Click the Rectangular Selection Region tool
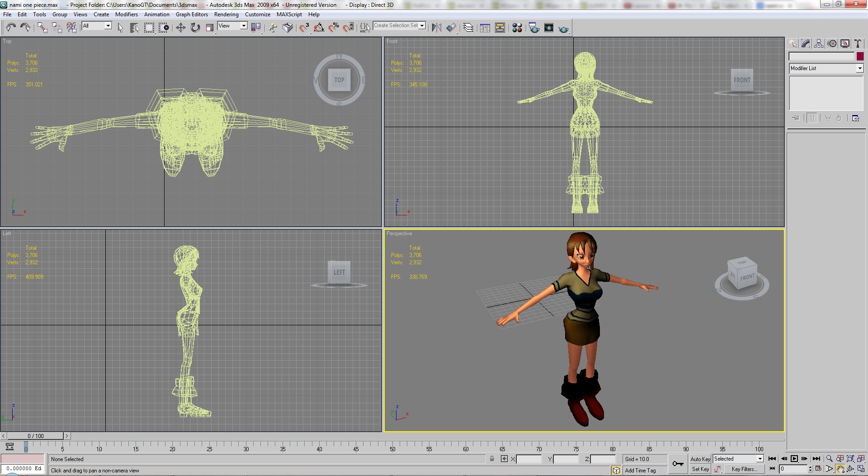The height and width of the screenshot is (476, 868). pyautogui.click(x=149, y=28)
